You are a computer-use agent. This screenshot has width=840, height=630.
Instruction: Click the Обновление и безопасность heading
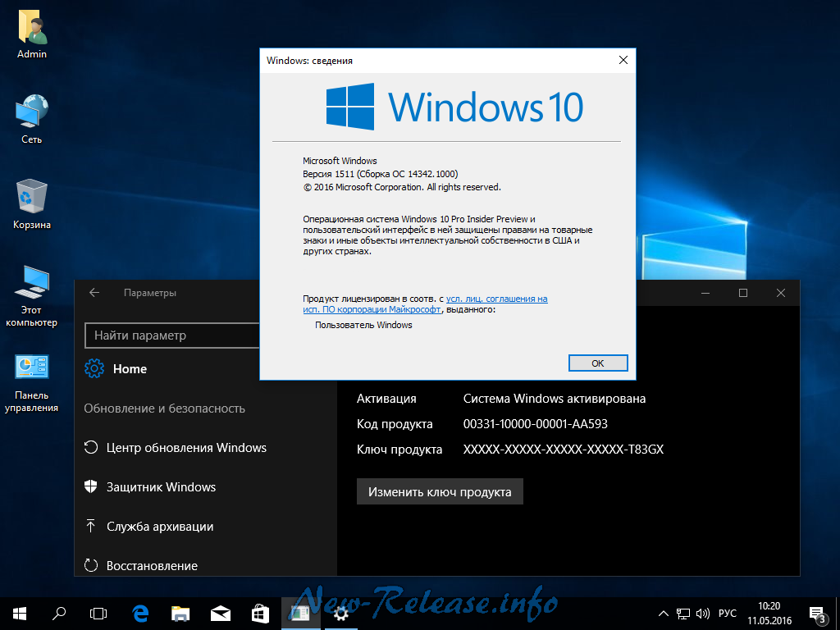pos(164,409)
